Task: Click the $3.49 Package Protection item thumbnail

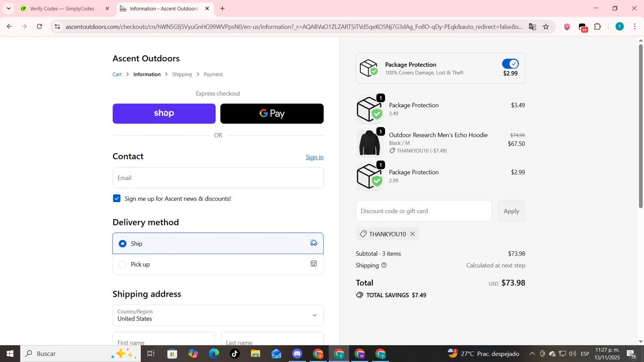Action: click(x=369, y=109)
